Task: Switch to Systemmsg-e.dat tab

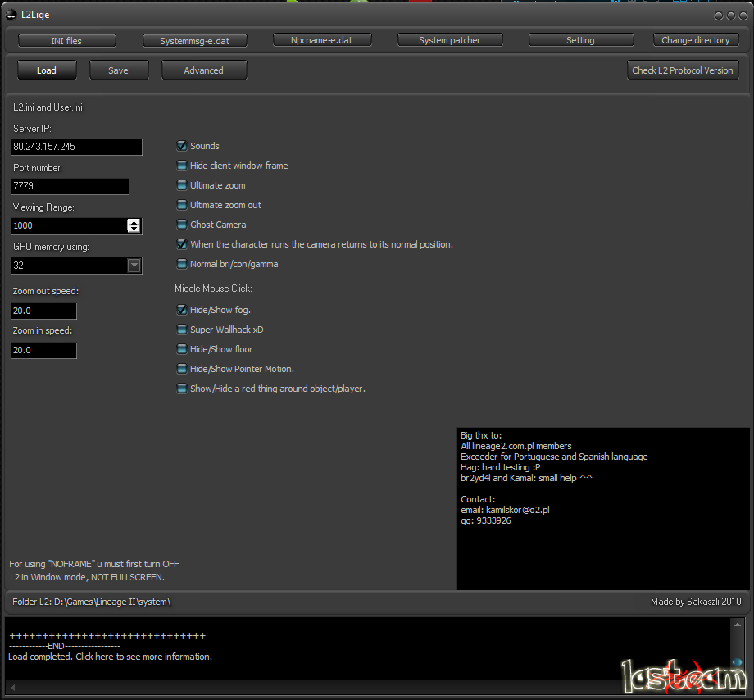Action: 194,40
